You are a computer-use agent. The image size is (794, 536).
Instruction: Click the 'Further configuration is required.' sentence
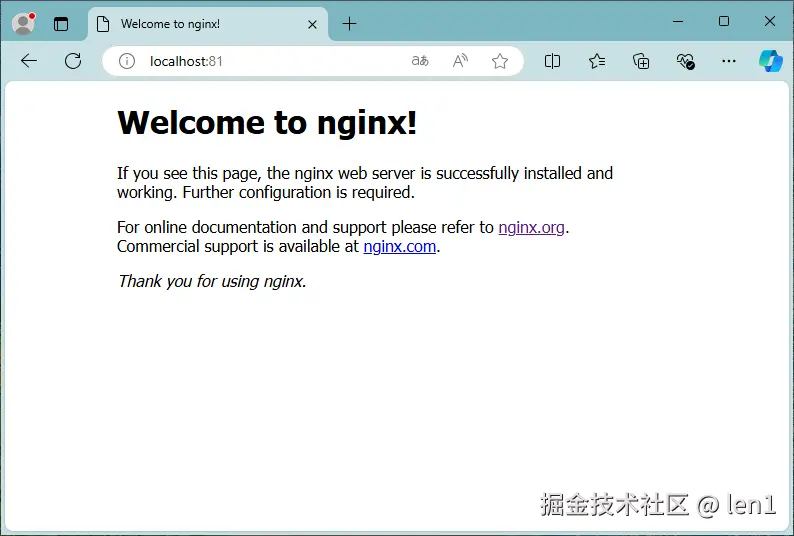click(x=299, y=193)
